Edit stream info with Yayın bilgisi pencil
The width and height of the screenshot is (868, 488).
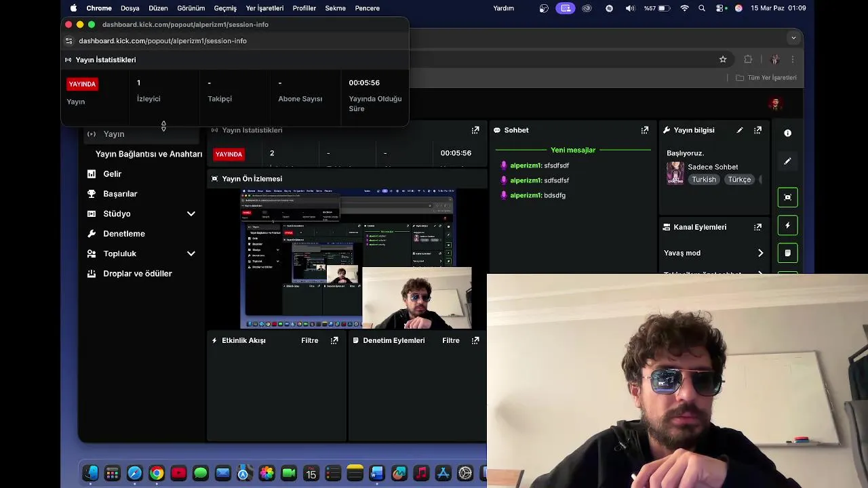coord(740,130)
